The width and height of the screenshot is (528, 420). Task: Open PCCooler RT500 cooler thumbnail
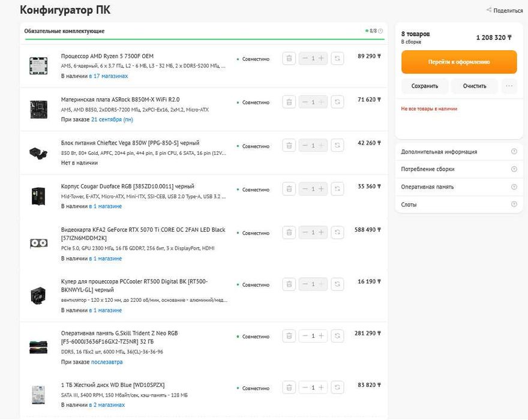pyautogui.click(x=38, y=295)
